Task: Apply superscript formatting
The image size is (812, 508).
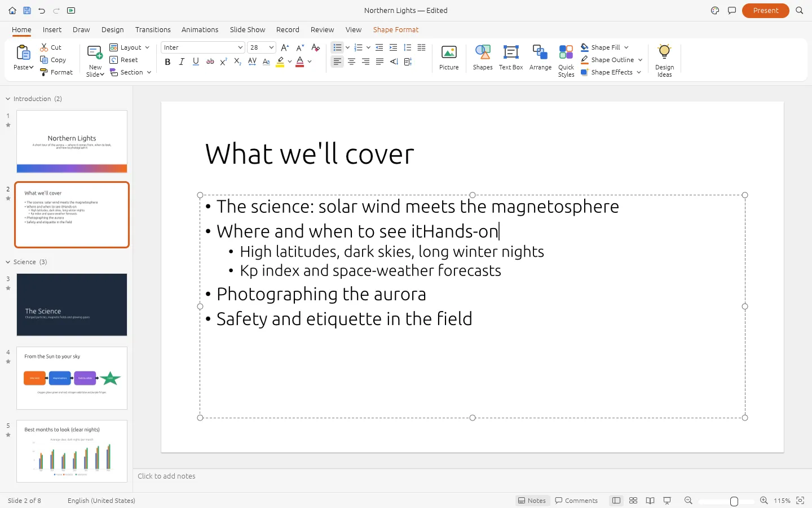Action: pyautogui.click(x=224, y=62)
